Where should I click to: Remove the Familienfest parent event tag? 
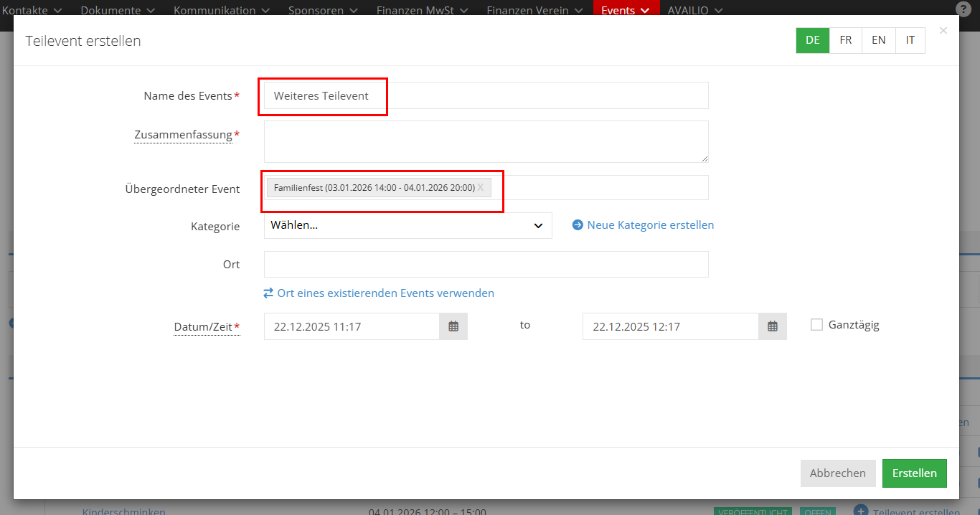tap(481, 187)
